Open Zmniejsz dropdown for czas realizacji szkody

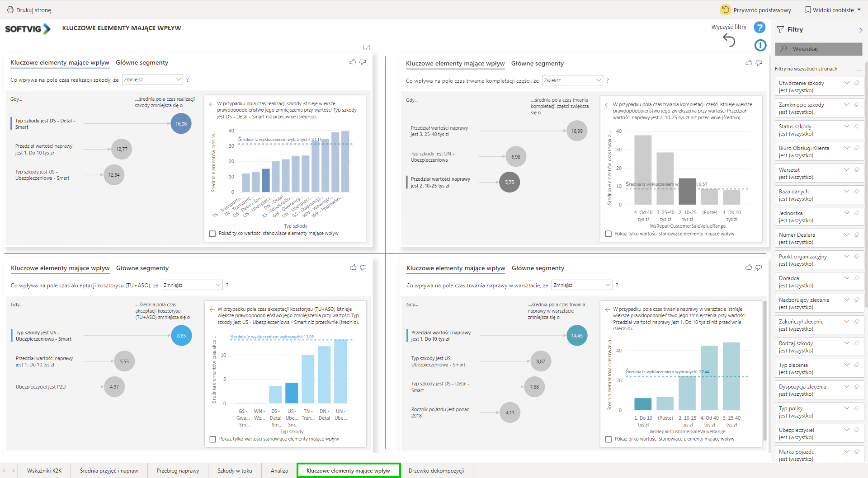152,80
